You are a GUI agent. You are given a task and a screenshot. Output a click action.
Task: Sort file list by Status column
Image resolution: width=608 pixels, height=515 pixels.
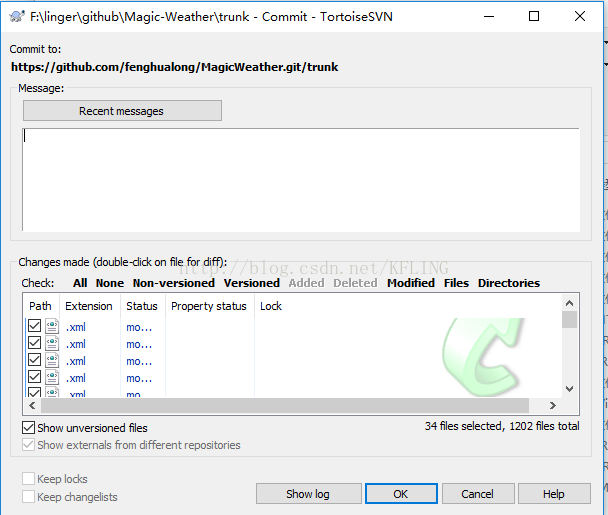143,306
